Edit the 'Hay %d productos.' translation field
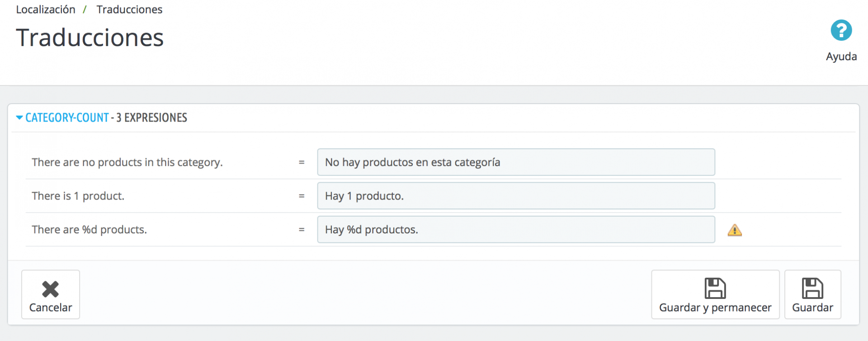The width and height of the screenshot is (868, 341). [x=516, y=230]
